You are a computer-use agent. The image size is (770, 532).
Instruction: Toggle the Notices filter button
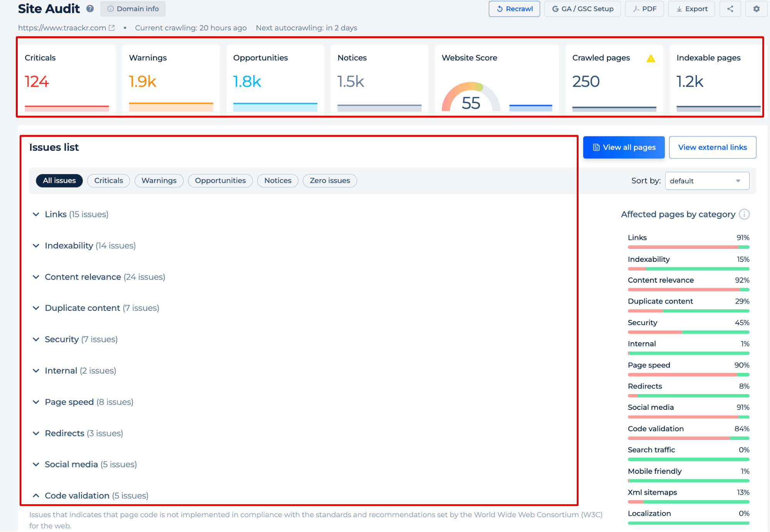[277, 180]
